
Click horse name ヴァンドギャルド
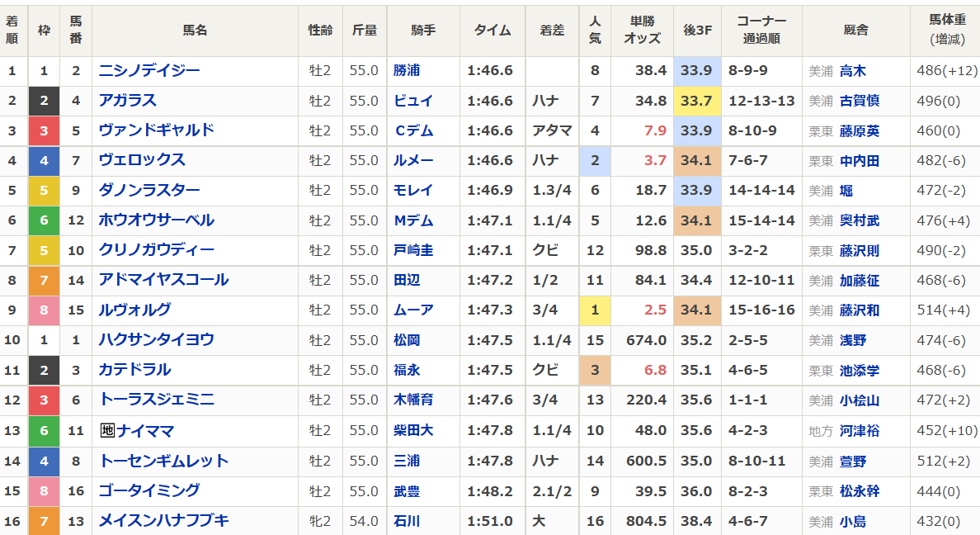[x=156, y=130]
